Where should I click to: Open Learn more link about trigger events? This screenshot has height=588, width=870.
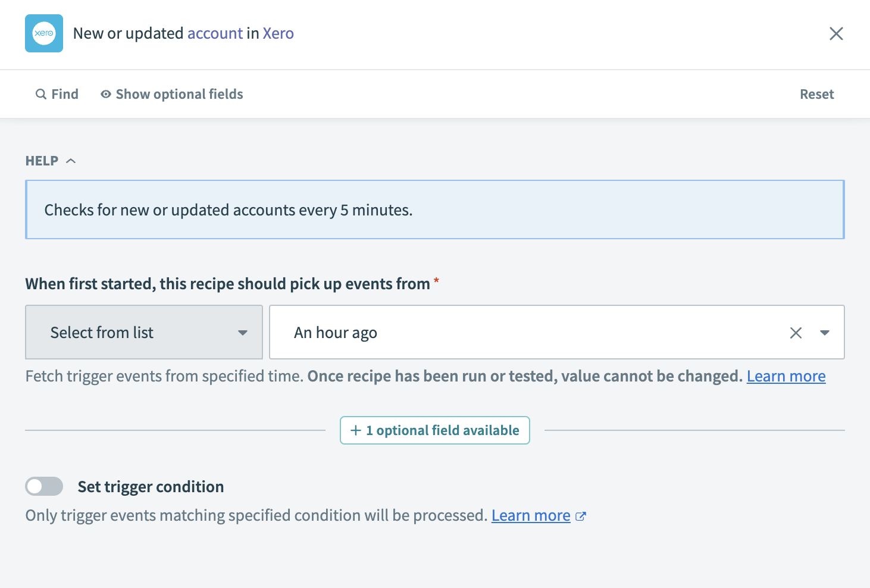785,376
